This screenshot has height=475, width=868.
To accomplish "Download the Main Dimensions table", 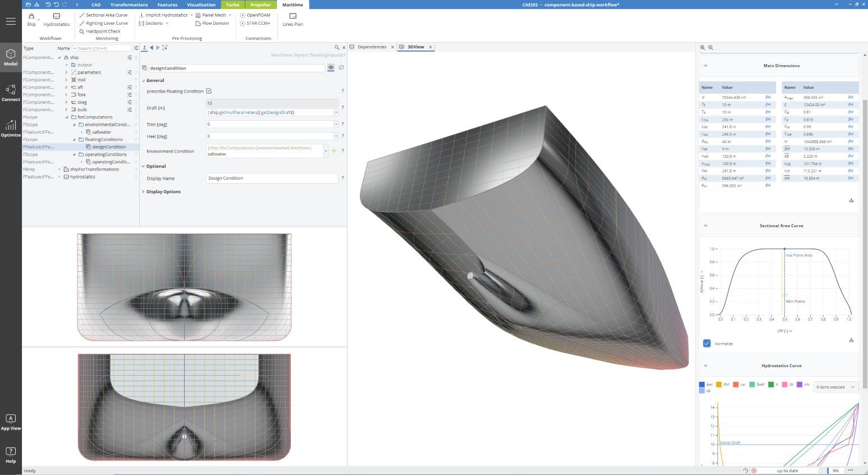I will coord(851,200).
